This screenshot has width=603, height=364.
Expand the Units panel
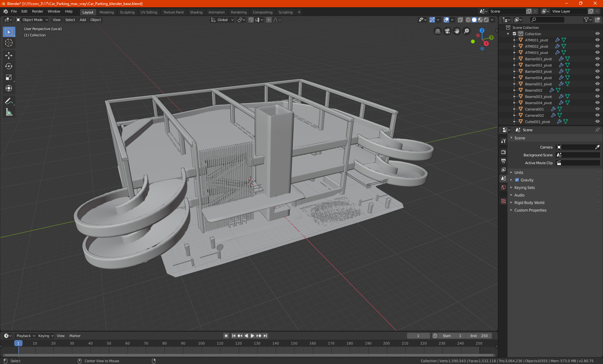click(519, 173)
